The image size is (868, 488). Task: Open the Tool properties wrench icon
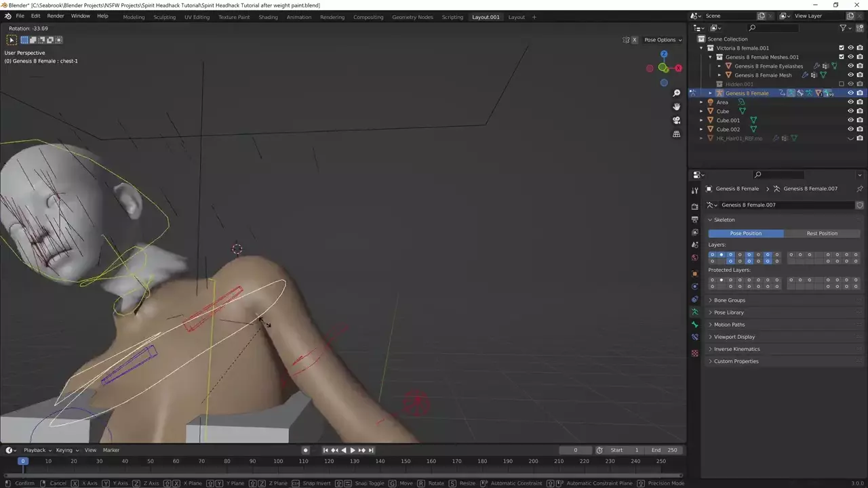tap(694, 191)
